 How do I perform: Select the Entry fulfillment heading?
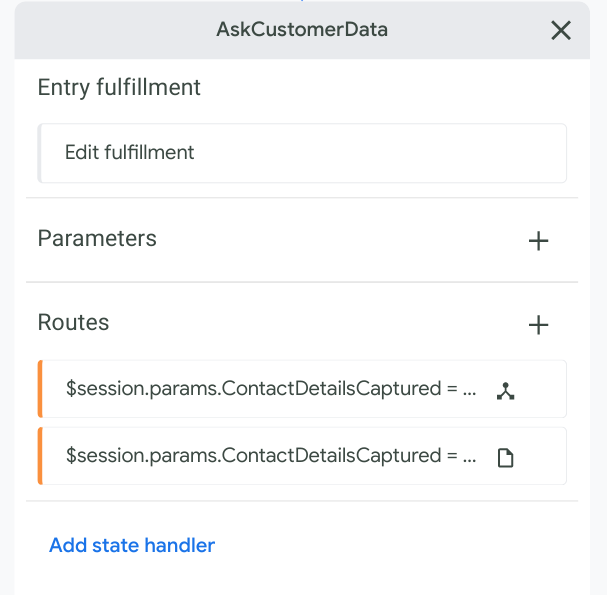pos(119,88)
